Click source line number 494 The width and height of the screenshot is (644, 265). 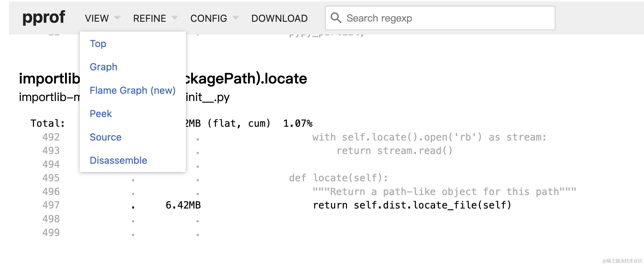tap(51, 164)
